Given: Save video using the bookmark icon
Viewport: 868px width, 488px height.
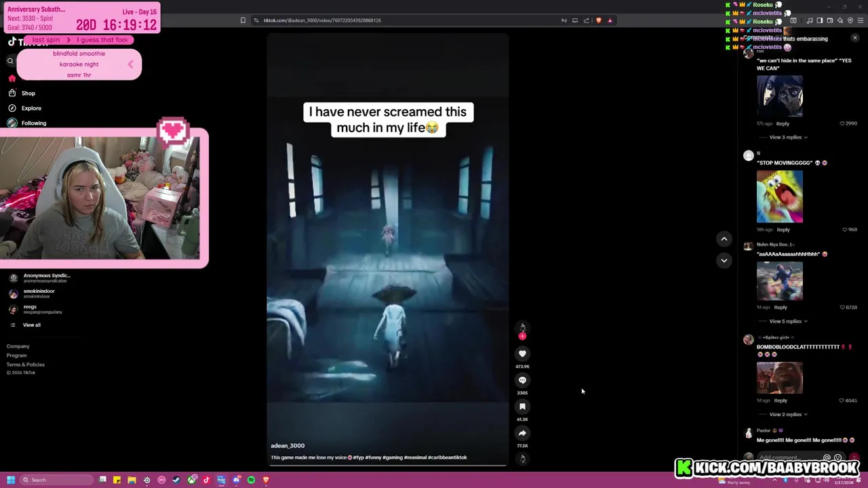Looking at the screenshot, I should tap(522, 406).
